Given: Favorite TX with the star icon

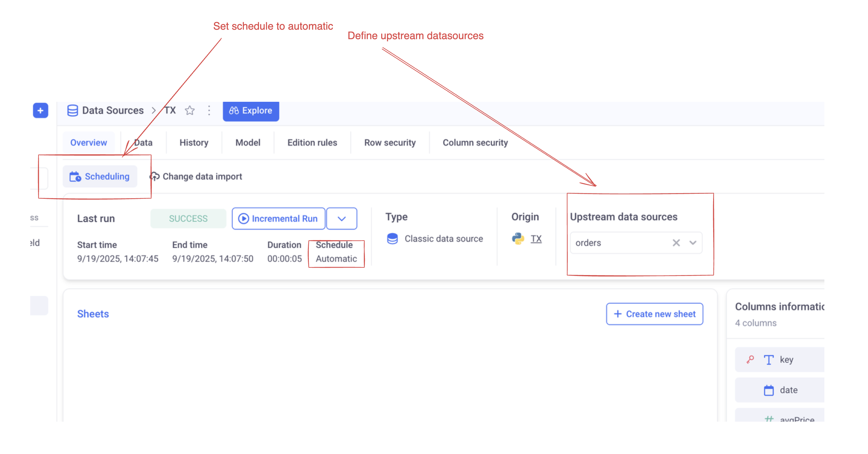Looking at the screenshot, I should point(190,111).
